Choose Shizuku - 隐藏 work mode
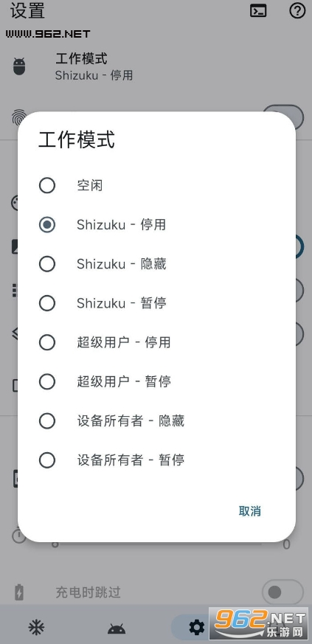 tap(156, 263)
